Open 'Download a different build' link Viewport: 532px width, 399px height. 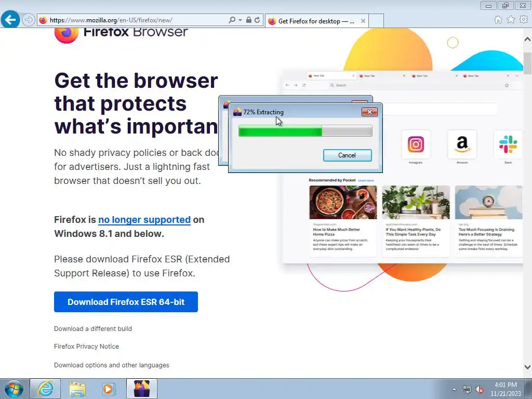tap(93, 329)
